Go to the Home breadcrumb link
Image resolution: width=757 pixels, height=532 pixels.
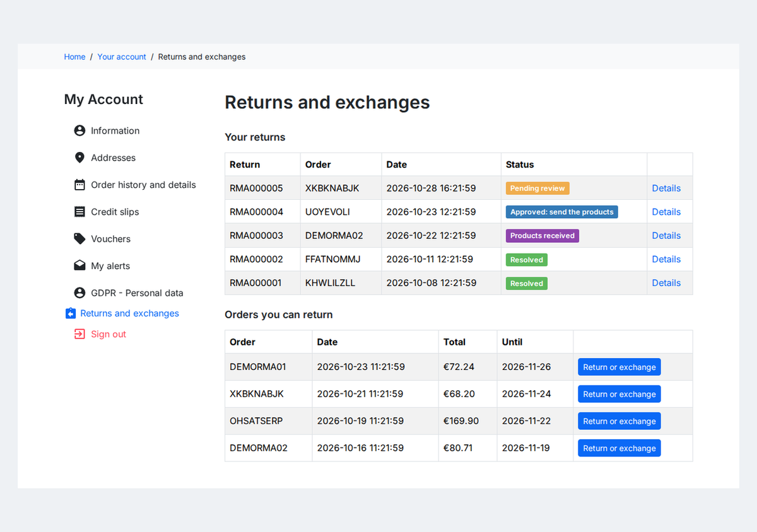74,57
